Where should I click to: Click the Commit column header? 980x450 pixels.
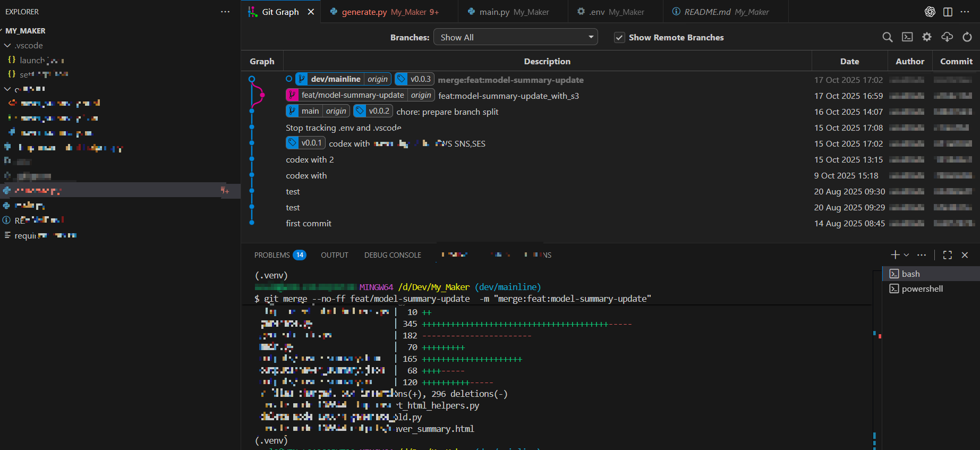(x=956, y=61)
